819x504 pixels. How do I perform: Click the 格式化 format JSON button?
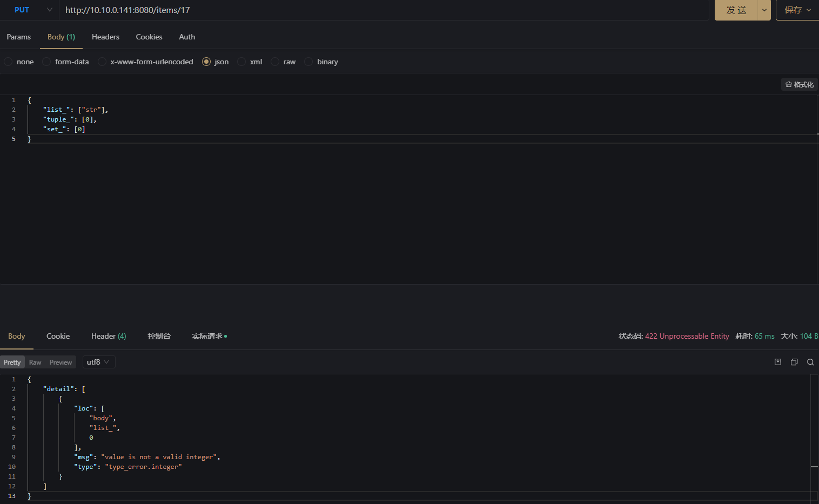(800, 84)
